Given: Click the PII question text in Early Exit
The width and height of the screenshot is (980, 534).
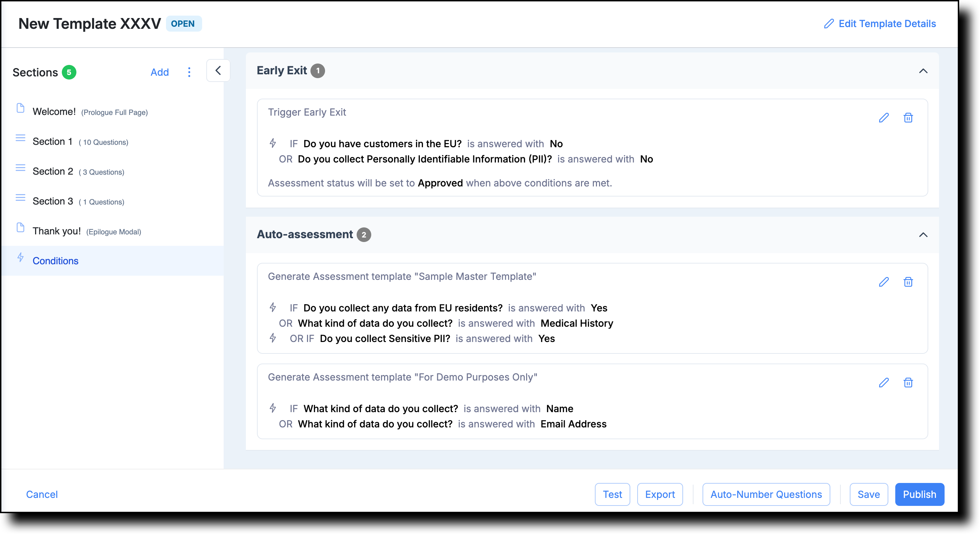Looking at the screenshot, I should pos(425,159).
